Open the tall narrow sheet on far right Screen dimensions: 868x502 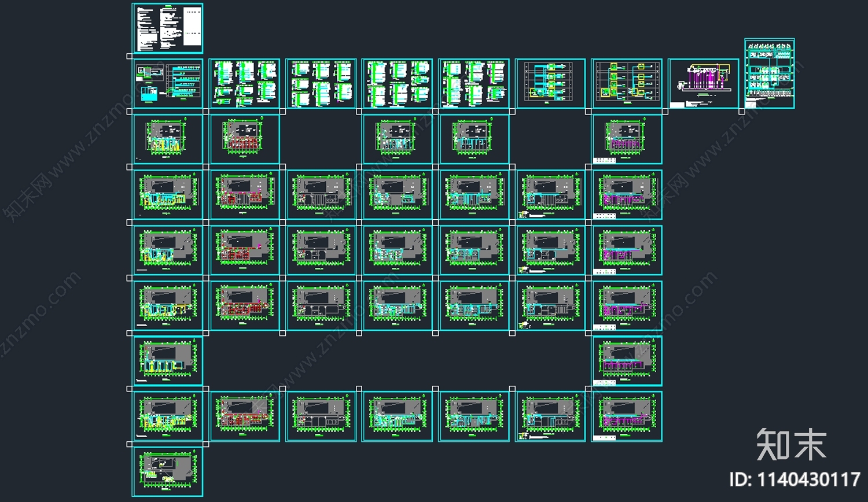point(770,73)
